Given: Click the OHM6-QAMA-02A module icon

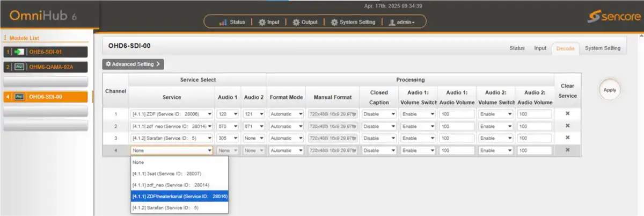Looking at the screenshot, I should (19, 67).
